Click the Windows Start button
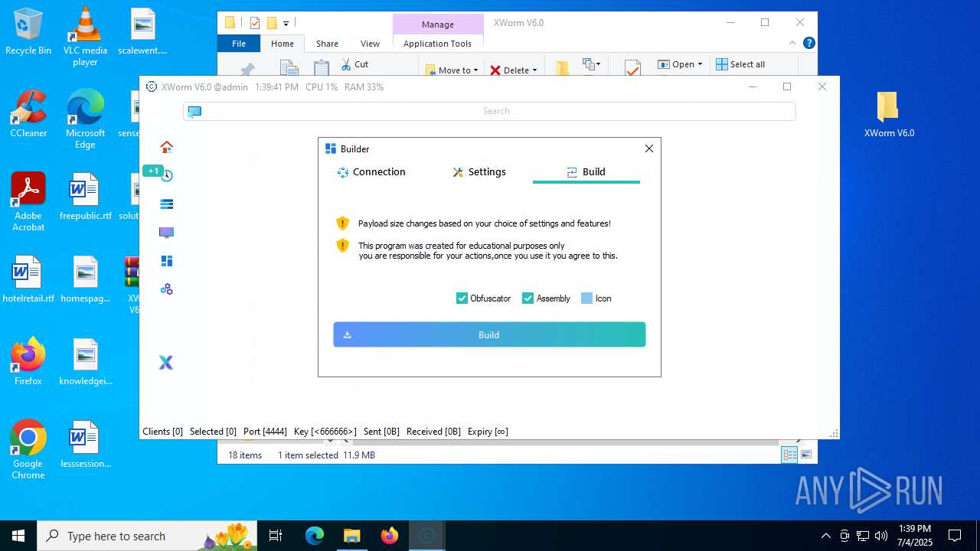This screenshot has width=980, height=551. pos(18,536)
